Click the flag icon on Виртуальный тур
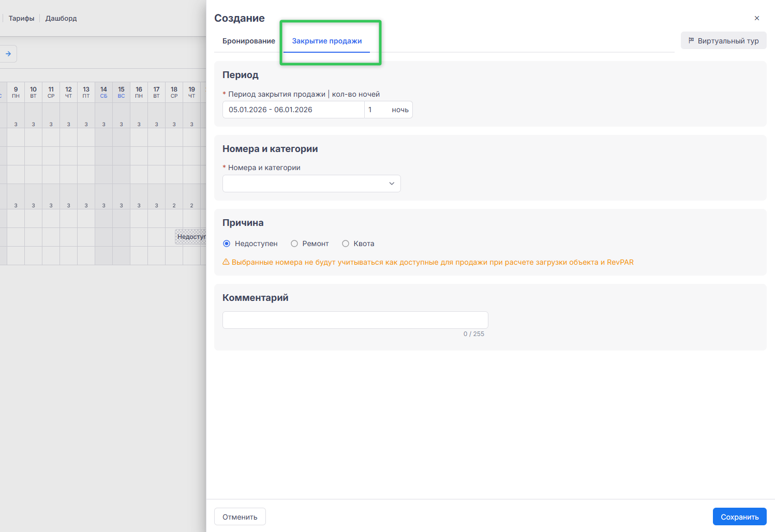Image resolution: width=775 pixels, height=532 pixels. click(691, 40)
